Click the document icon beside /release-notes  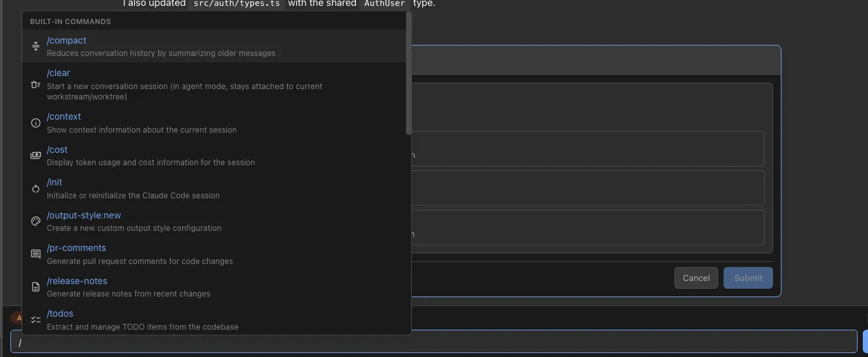[36, 287]
